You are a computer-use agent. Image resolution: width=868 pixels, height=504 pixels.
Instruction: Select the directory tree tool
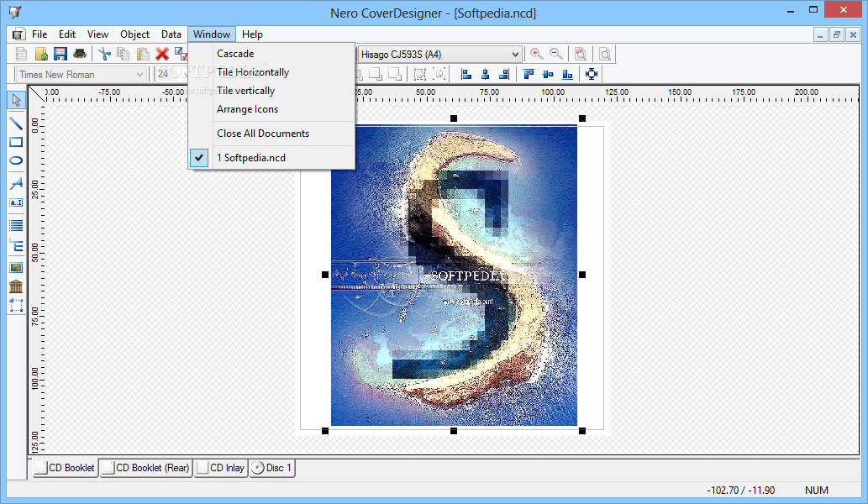point(16,246)
